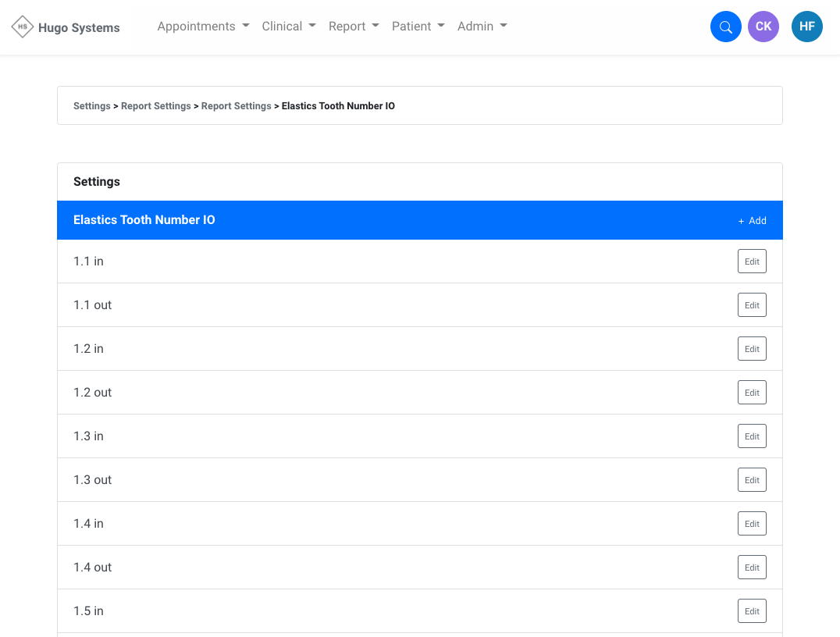
Task: Edit the 1.1 in entry
Action: point(751,262)
